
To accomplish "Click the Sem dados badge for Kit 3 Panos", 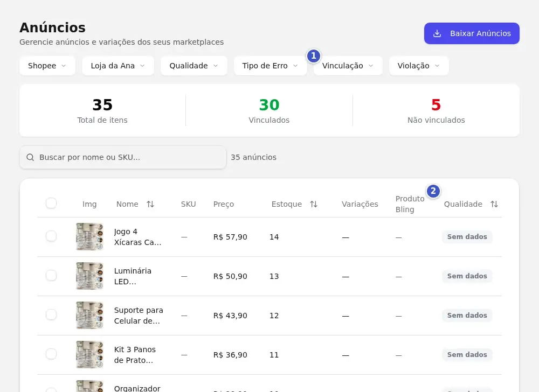I will (467, 355).
